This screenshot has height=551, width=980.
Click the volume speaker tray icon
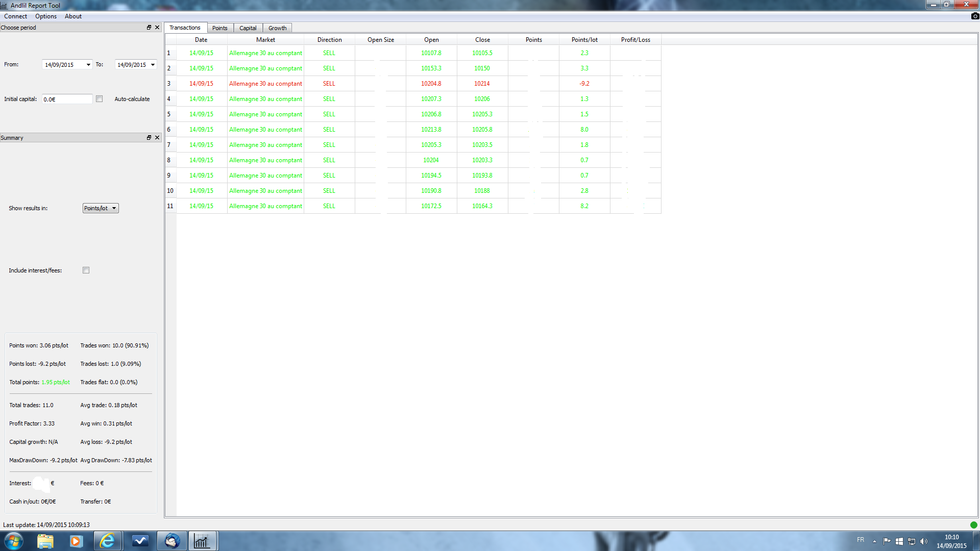(923, 541)
